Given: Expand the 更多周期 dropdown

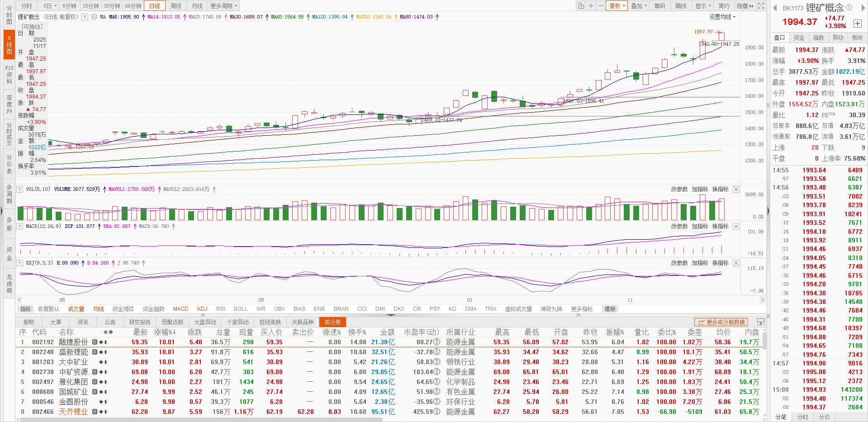Looking at the screenshot, I should coord(223,6).
